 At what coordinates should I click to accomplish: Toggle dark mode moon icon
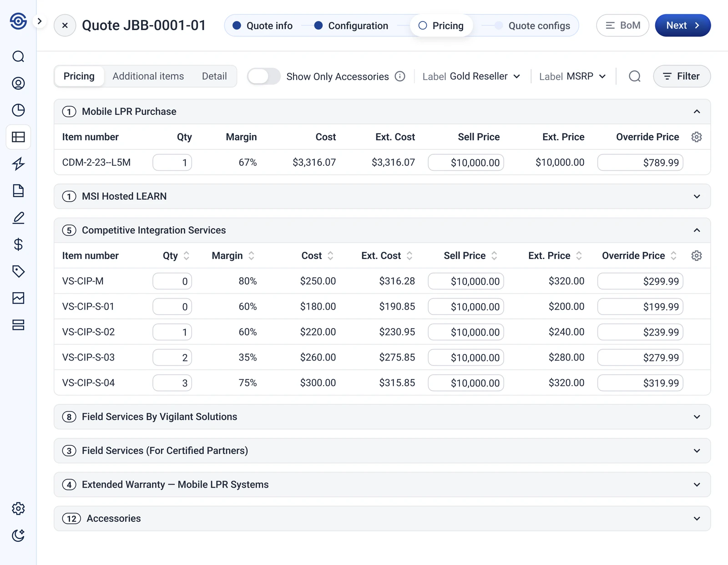click(18, 535)
